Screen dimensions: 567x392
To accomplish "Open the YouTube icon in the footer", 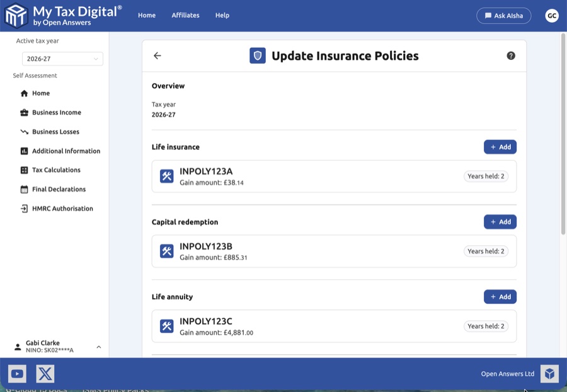I will click(x=17, y=373).
